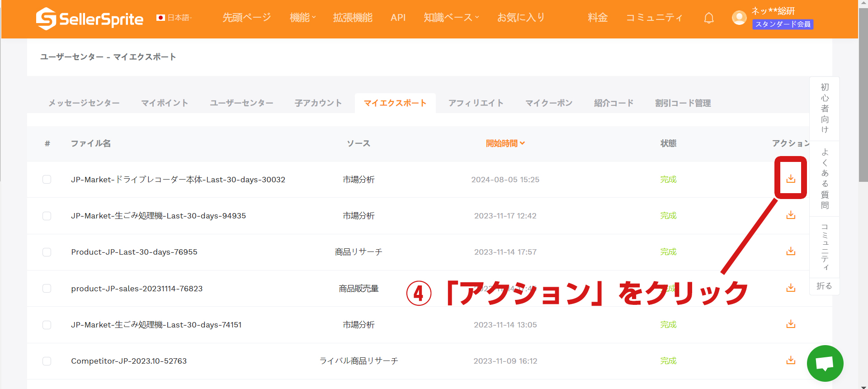Click the ファイル名 column header
Viewport: 868px width, 389px height.
pyautogui.click(x=91, y=143)
